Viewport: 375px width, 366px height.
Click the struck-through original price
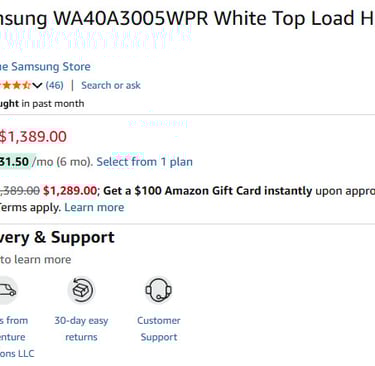click(20, 191)
